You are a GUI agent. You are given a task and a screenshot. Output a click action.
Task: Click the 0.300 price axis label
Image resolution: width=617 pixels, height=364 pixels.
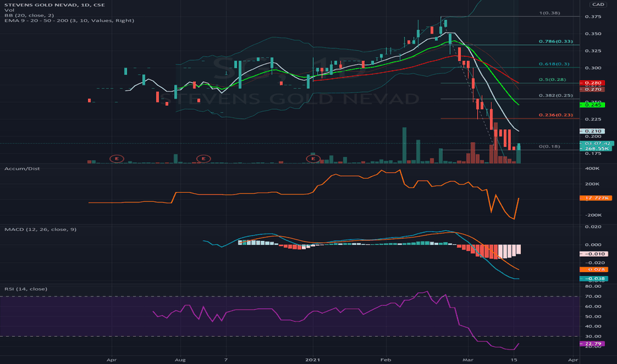coord(593,68)
